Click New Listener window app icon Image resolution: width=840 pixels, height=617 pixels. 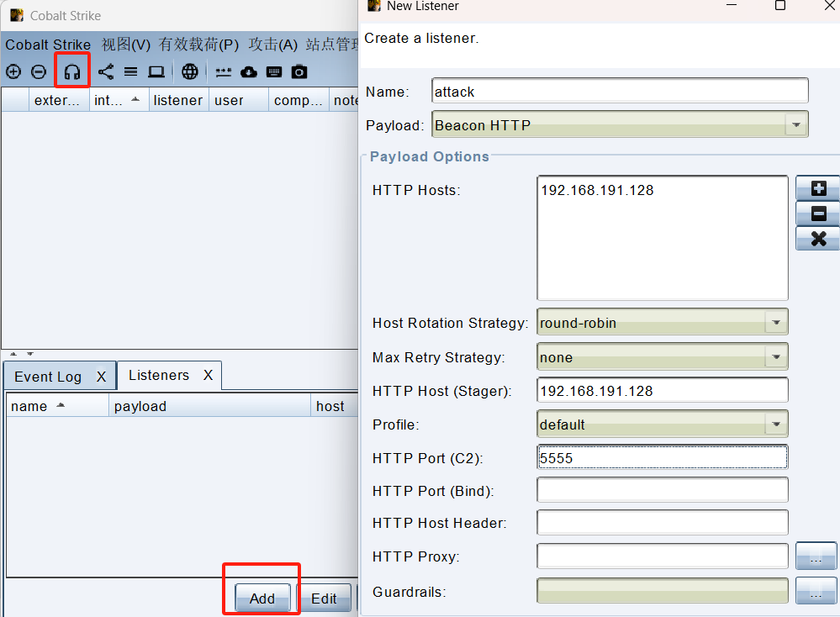(x=374, y=6)
